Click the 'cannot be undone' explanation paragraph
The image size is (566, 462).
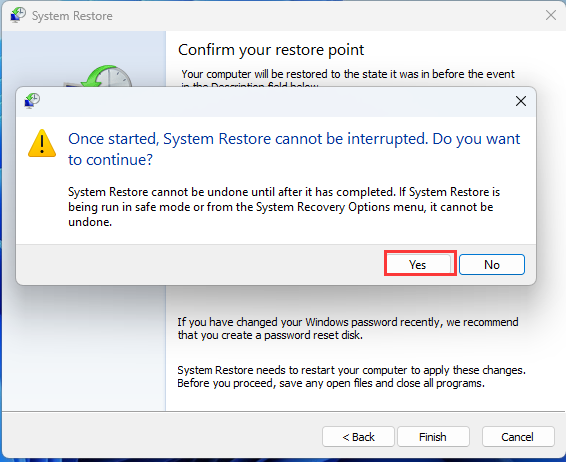coord(284,207)
